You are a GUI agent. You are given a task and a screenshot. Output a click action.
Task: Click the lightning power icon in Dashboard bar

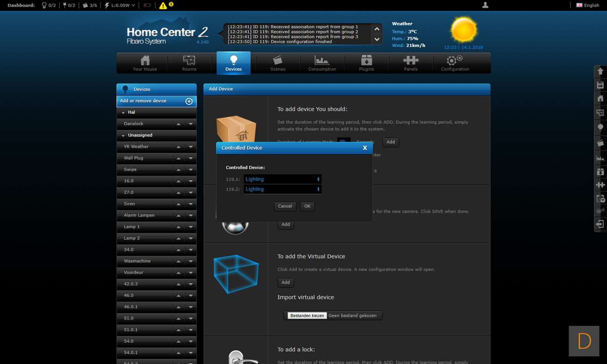click(x=107, y=6)
